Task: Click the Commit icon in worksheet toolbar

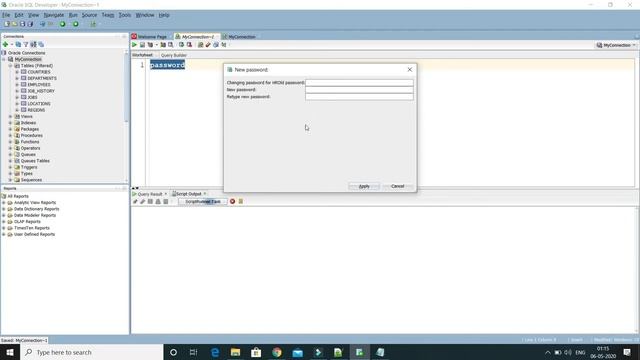Action: click(181, 44)
